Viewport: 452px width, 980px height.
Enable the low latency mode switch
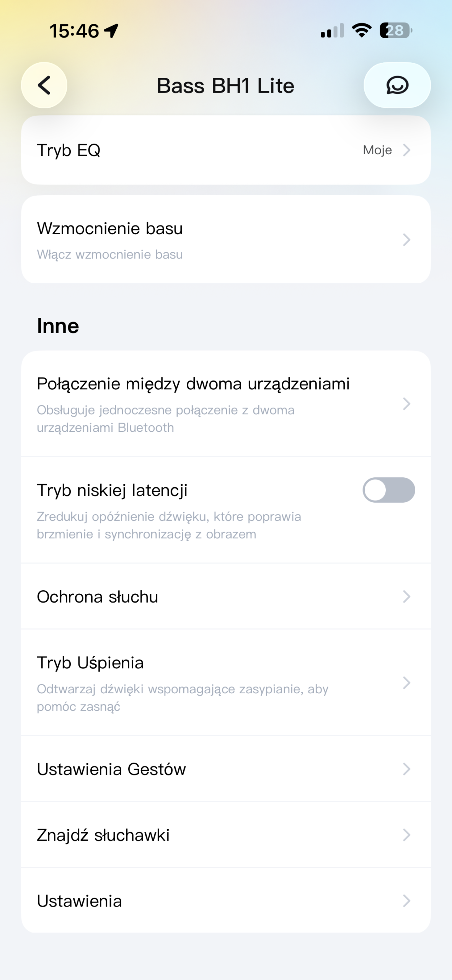coord(388,490)
